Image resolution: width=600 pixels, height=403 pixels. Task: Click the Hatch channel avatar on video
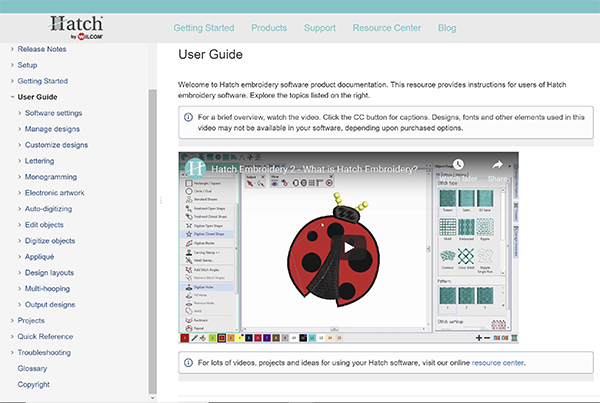click(x=195, y=168)
